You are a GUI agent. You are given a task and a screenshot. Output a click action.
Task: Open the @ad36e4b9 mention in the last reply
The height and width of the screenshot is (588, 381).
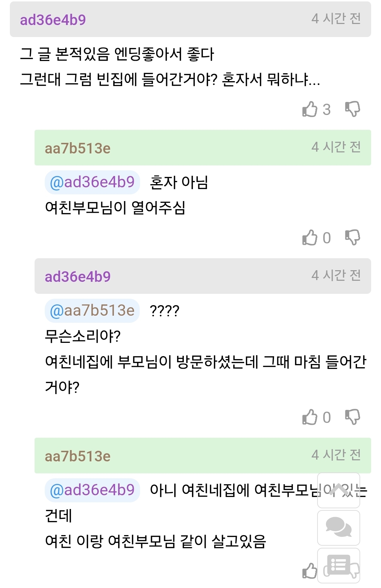92,490
